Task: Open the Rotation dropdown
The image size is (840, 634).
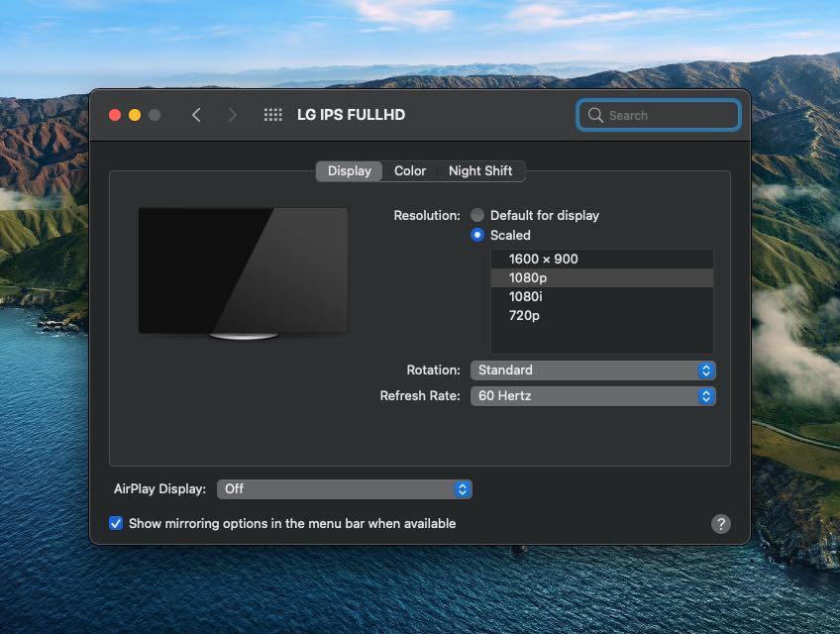Action: [x=592, y=370]
